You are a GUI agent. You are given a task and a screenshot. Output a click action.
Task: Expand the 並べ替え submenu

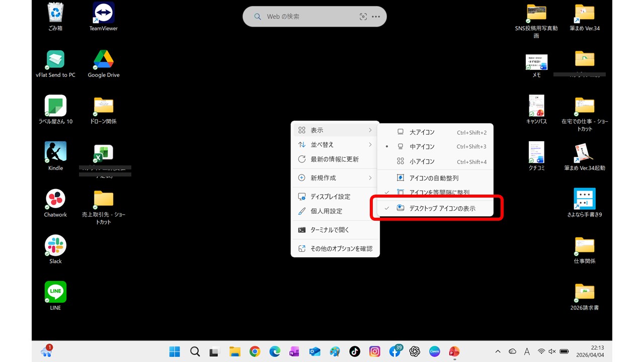pyautogui.click(x=335, y=145)
